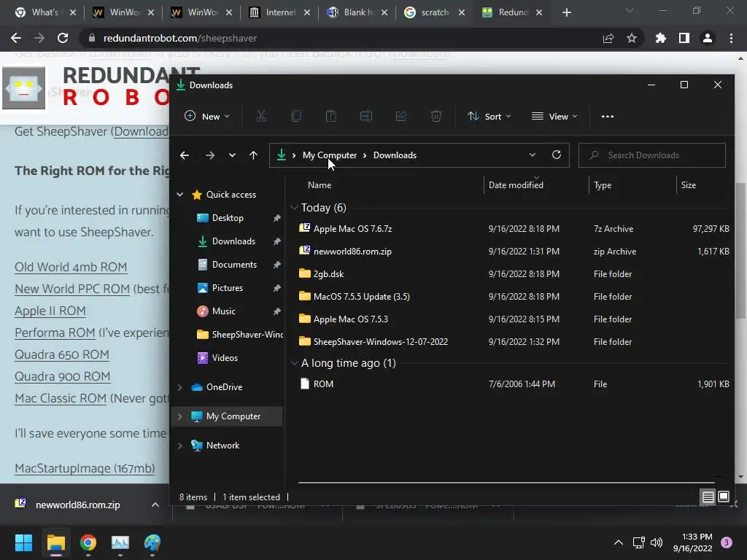Select Music in Quick access
This screenshot has width=747, height=560.
pyautogui.click(x=223, y=311)
